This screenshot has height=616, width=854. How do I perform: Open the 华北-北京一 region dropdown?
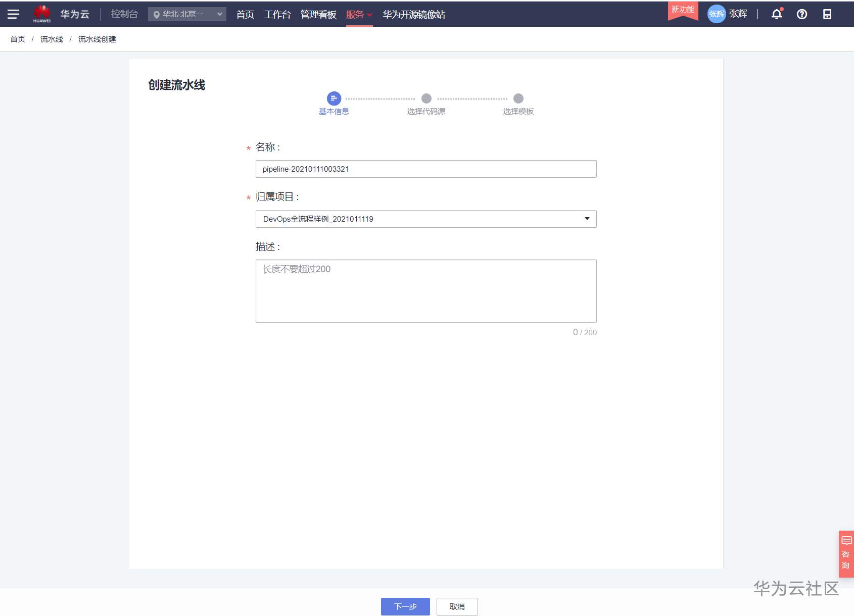click(187, 14)
